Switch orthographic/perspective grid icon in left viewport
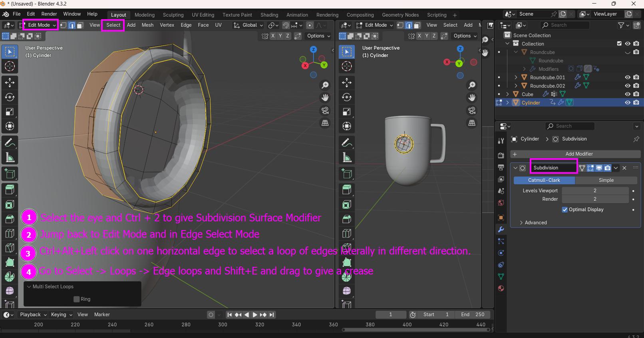Image resolution: width=644 pixels, height=338 pixels. pyautogui.click(x=325, y=123)
